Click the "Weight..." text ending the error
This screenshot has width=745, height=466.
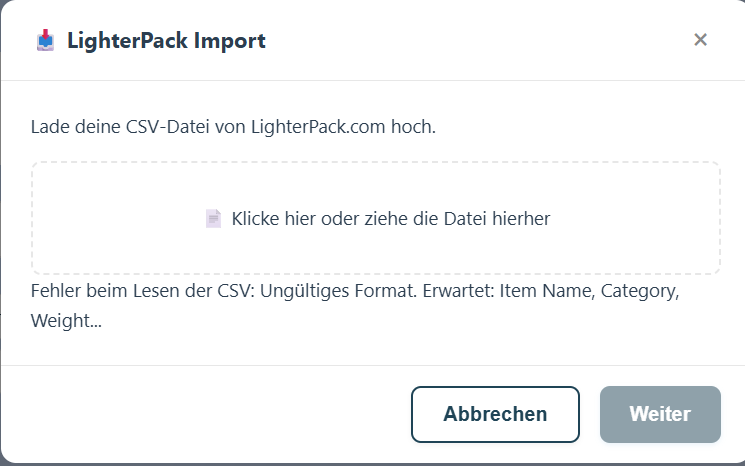pos(66,321)
